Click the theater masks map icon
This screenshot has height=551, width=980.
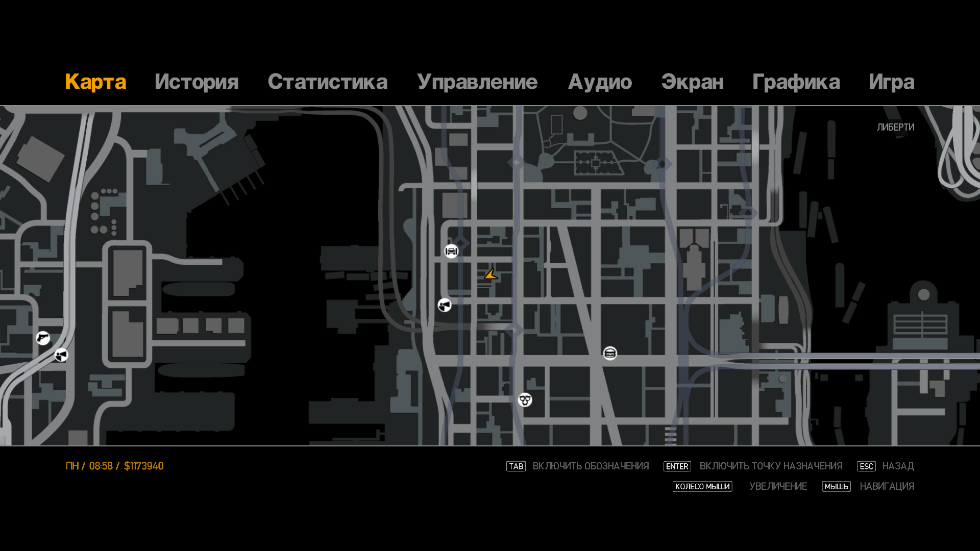point(525,400)
